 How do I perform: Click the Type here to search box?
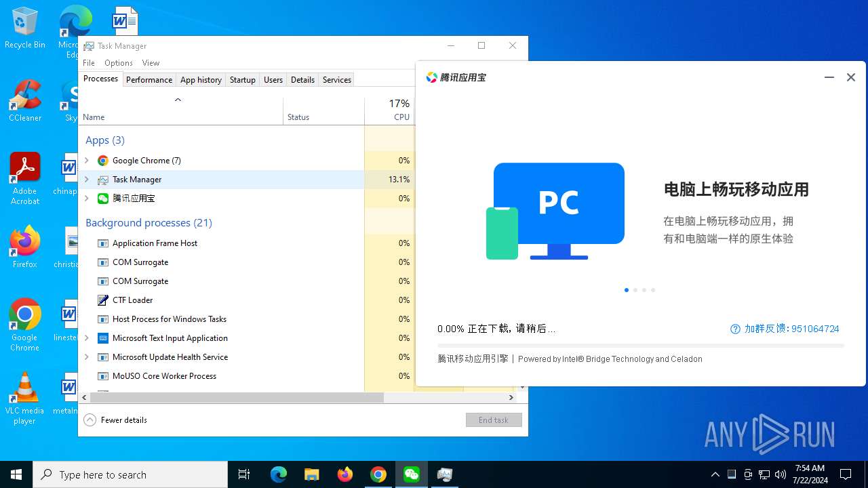[130, 474]
